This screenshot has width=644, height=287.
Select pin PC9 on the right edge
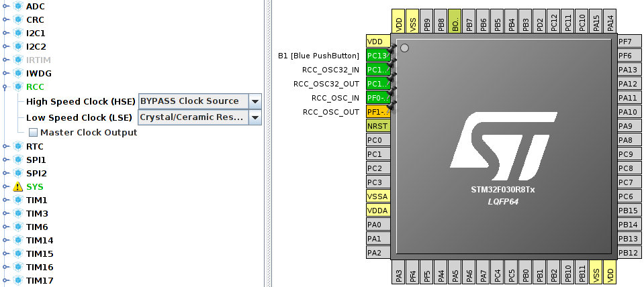pyautogui.click(x=630, y=154)
